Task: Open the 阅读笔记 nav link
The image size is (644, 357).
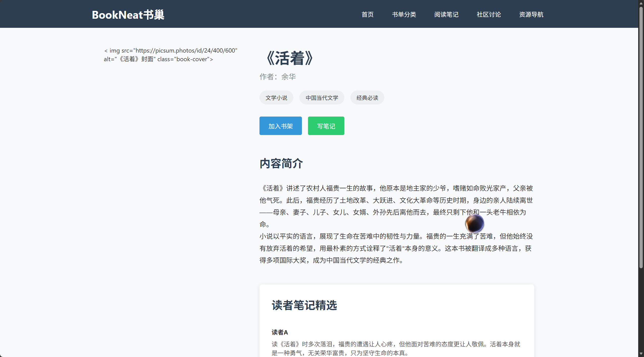Action: pyautogui.click(x=446, y=15)
